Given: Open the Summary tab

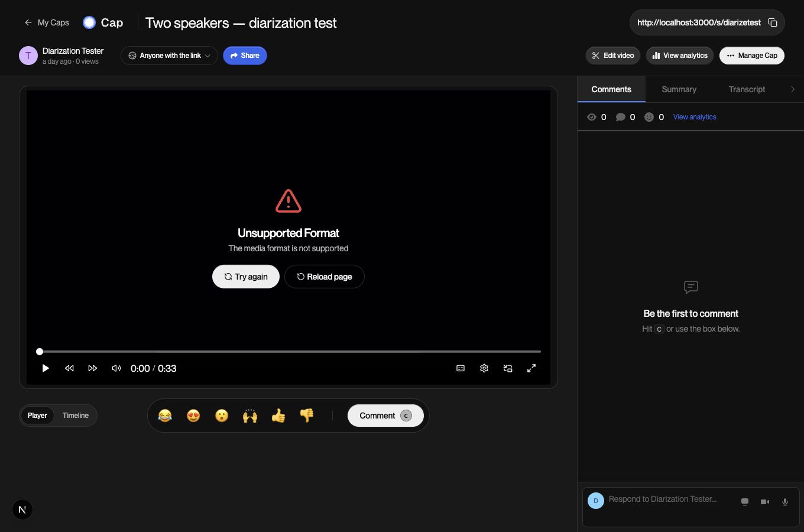Looking at the screenshot, I should (679, 89).
